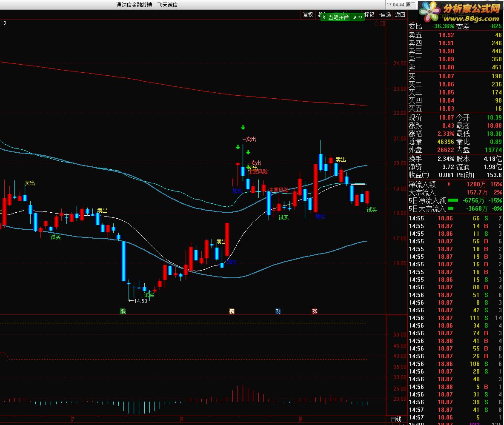Click the 标记 button
504x425 pixels.
pyautogui.click(x=369, y=14)
